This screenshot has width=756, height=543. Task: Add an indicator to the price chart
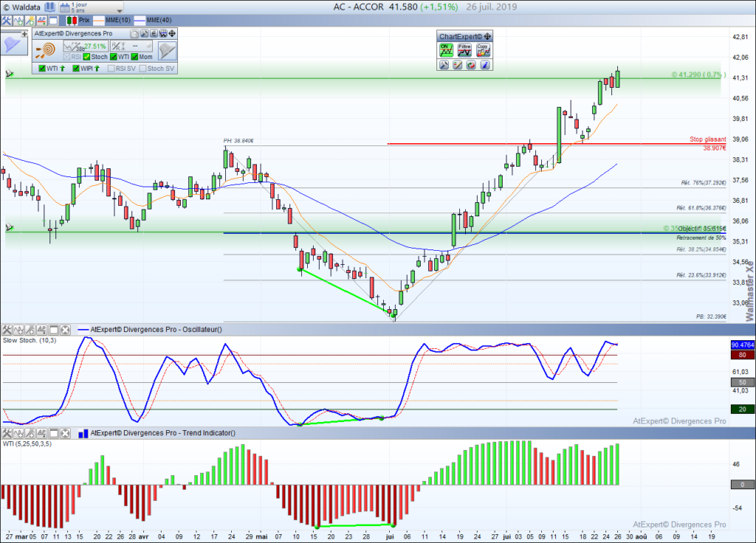[x=18, y=20]
